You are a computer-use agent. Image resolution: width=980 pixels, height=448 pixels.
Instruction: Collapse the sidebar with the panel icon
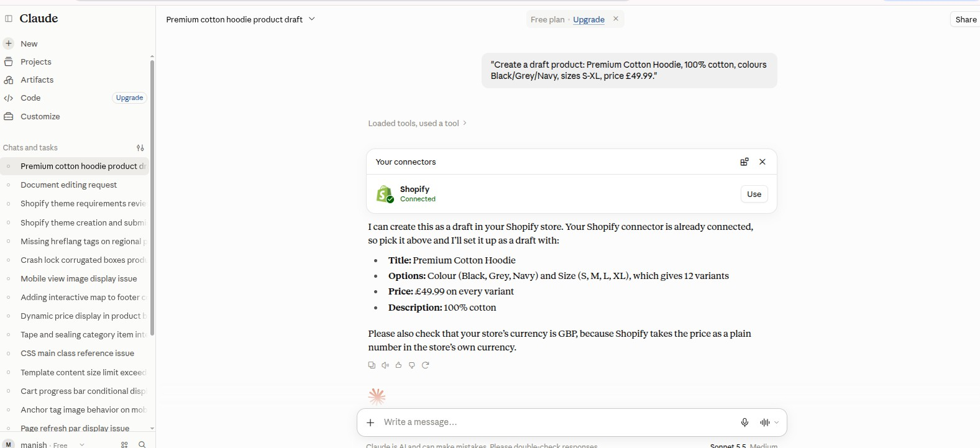(x=9, y=19)
